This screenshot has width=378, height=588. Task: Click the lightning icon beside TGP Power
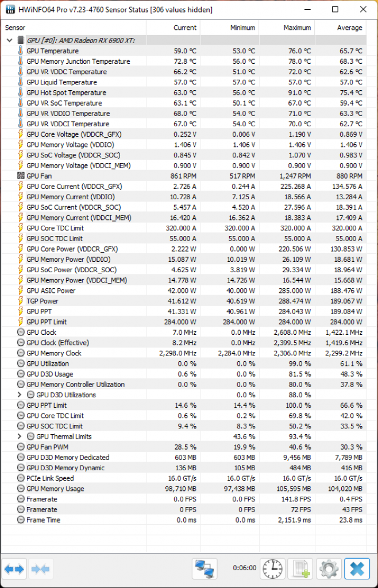[21, 301]
